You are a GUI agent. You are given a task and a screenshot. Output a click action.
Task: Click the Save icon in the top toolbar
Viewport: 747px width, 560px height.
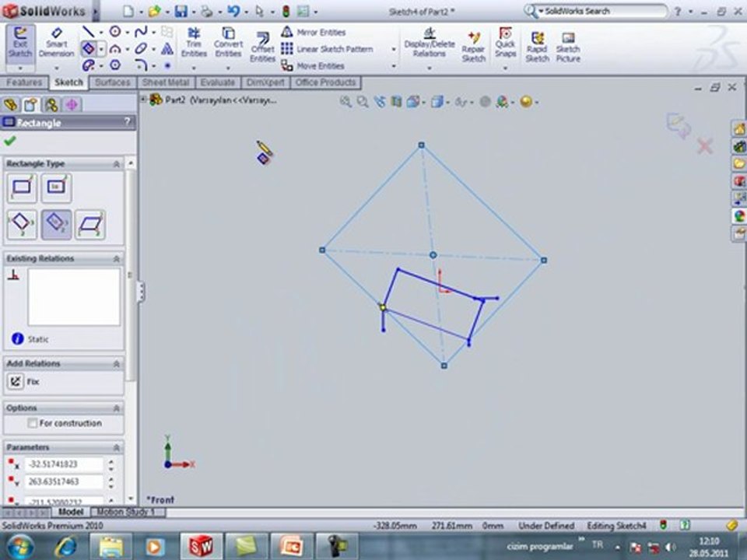[x=181, y=11]
